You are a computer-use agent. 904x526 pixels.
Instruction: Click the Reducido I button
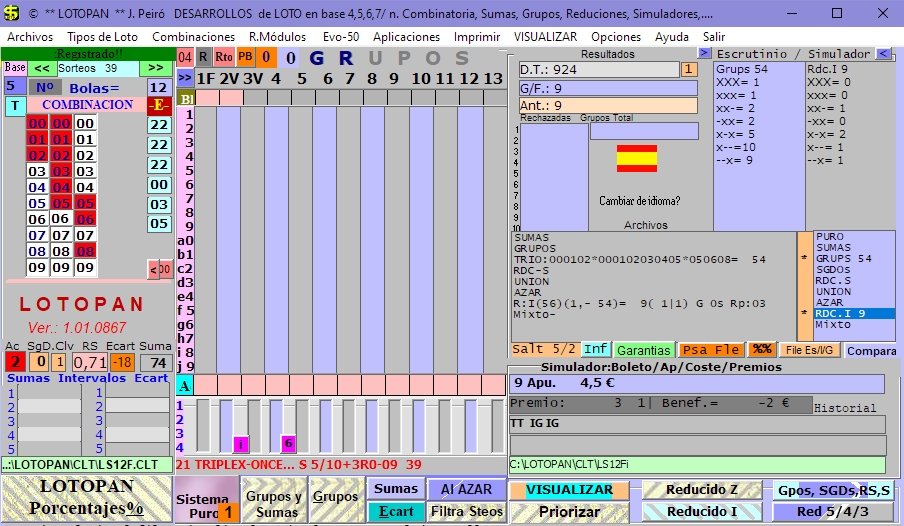tap(702, 512)
